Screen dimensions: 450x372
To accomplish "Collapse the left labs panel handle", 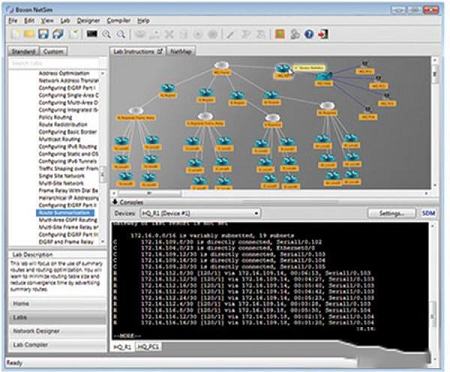I will click(103, 174).
